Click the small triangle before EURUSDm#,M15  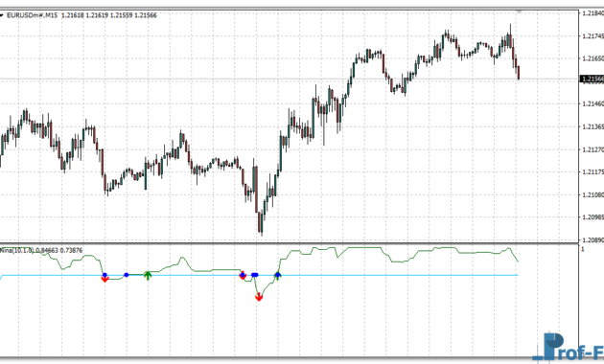[2, 15]
